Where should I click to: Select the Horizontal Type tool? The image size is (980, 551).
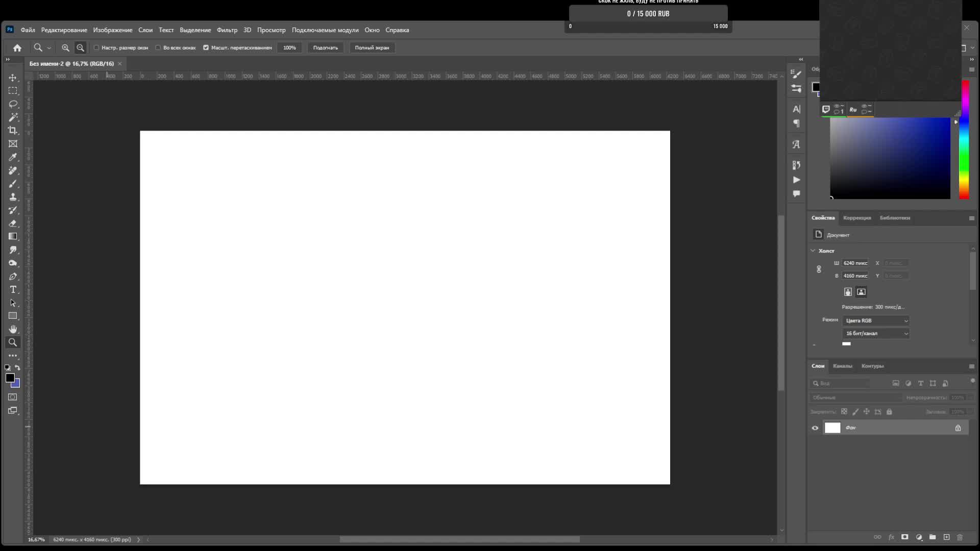[x=13, y=290]
